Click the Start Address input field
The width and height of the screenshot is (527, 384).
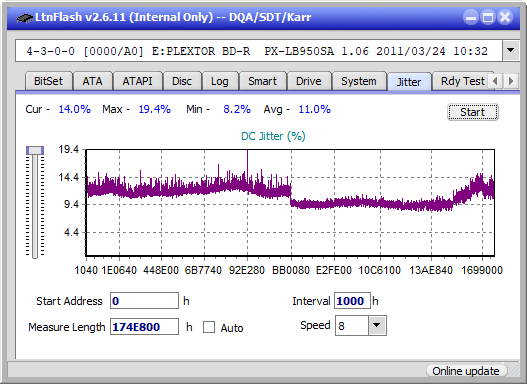[x=145, y=301]
